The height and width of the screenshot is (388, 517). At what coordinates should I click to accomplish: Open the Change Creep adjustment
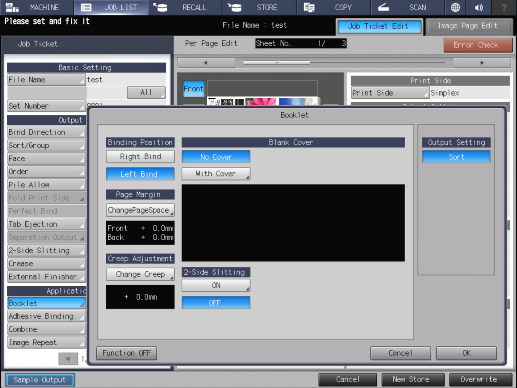point(140,274)
